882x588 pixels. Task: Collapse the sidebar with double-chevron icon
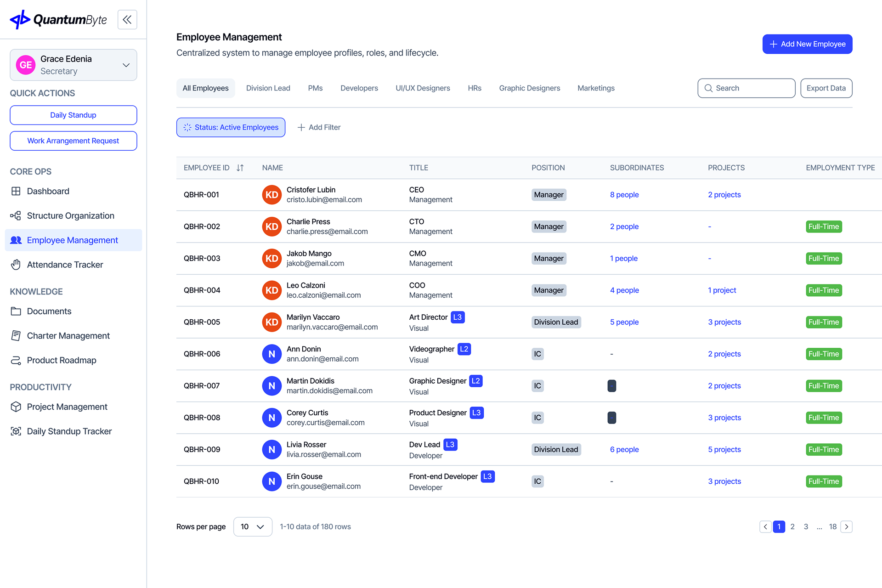127,20
